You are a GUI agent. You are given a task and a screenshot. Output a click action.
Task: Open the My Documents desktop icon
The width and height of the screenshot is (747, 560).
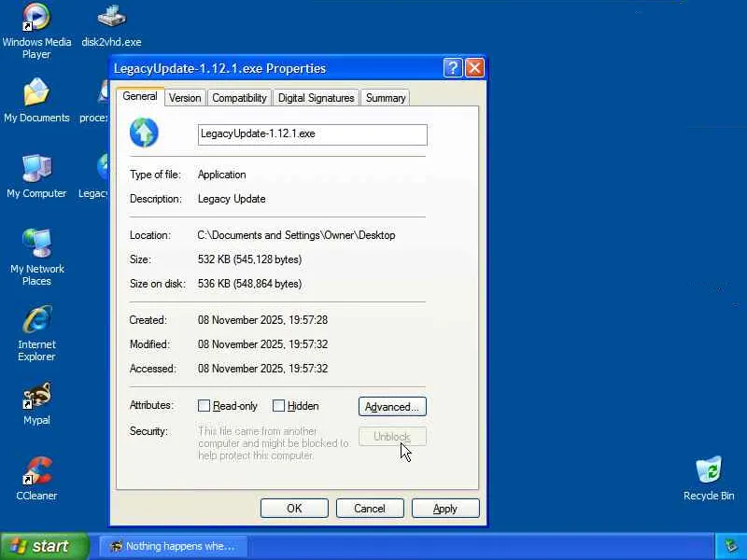tap(36, 101)
